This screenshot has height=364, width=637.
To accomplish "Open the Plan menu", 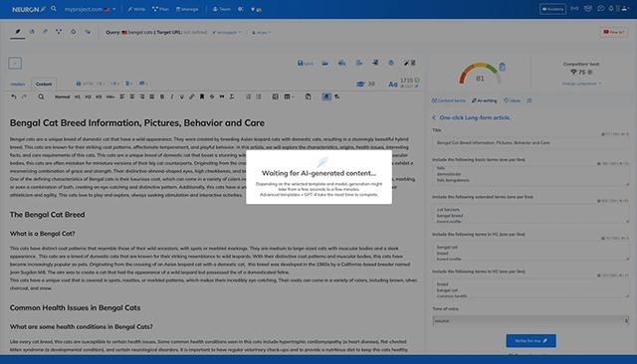I will [160, 9].
